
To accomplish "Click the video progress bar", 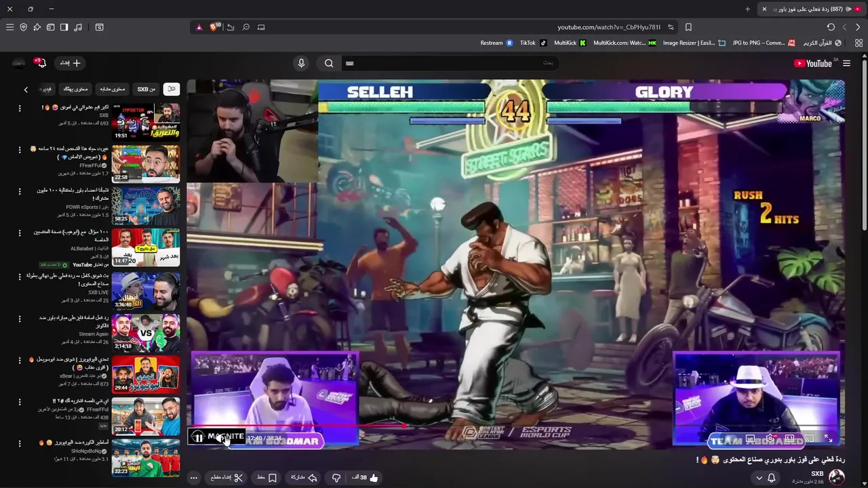I will 515,427.
